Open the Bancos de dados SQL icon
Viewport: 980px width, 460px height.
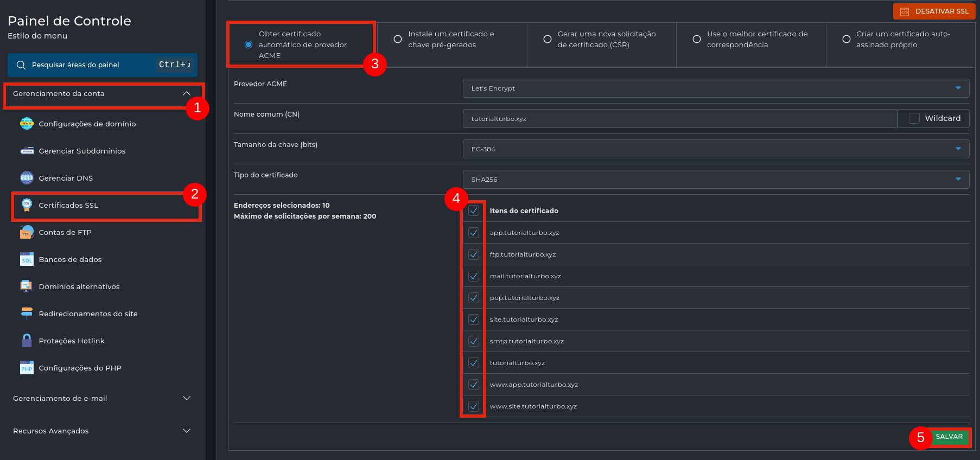point(27,259)
